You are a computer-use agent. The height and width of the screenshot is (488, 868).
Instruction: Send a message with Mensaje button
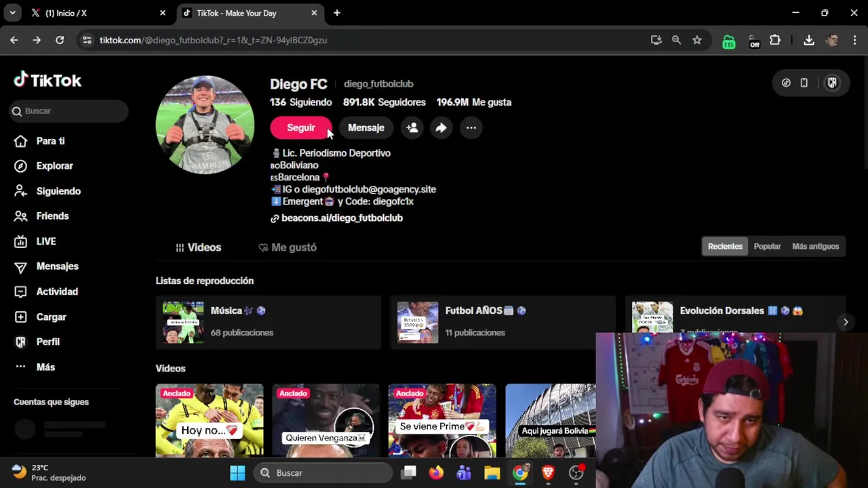point(366,127)
